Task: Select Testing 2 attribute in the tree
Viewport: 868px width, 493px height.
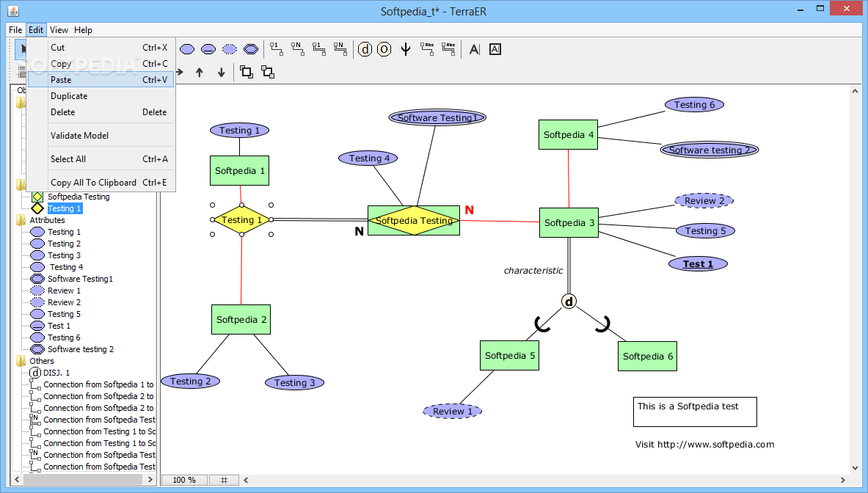Action: click(x=65, y=244)
